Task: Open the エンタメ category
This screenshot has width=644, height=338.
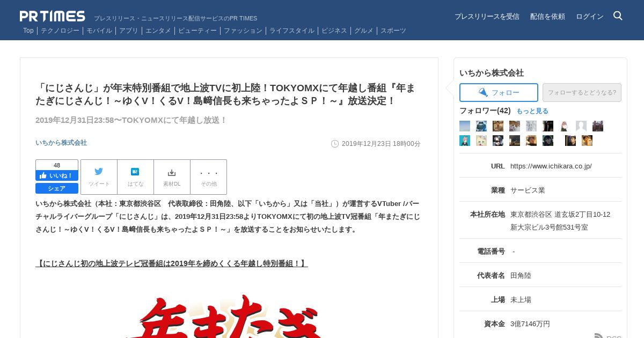Action: point(158,31)
